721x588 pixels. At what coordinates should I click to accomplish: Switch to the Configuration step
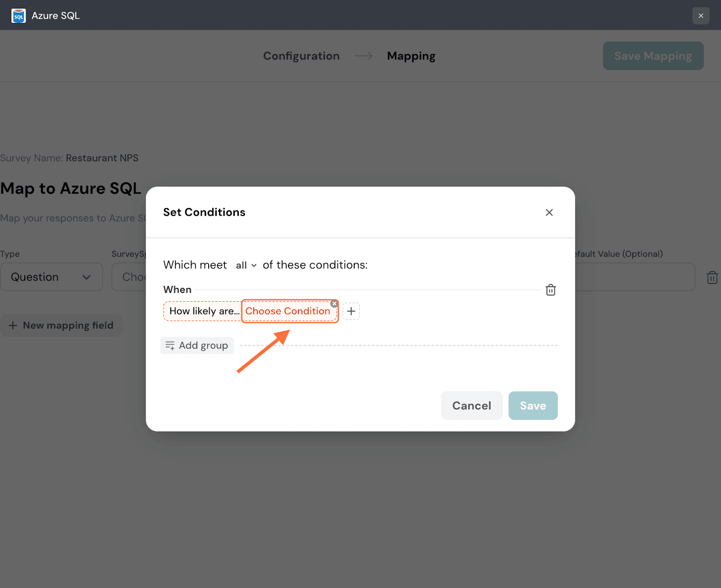pos(301,56)
